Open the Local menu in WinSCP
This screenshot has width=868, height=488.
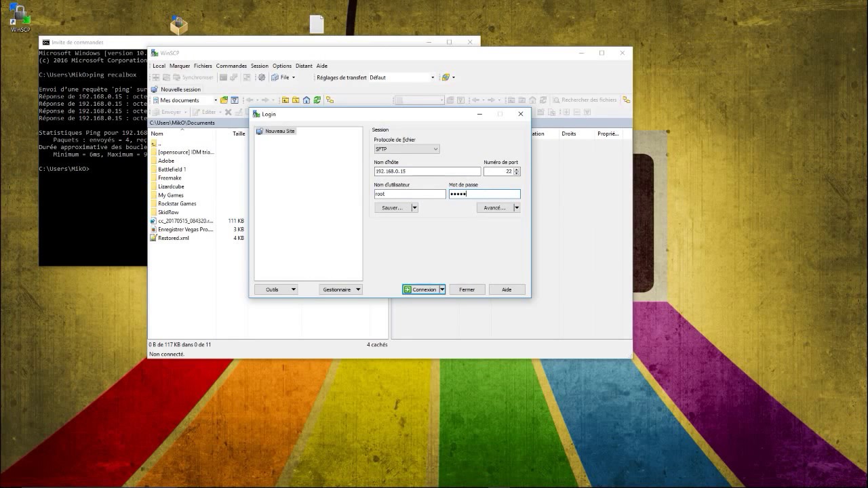pos(159,66)
